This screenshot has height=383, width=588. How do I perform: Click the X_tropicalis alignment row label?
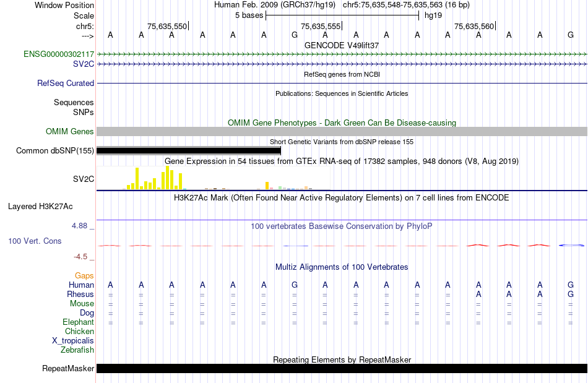(x=73, y=341)
